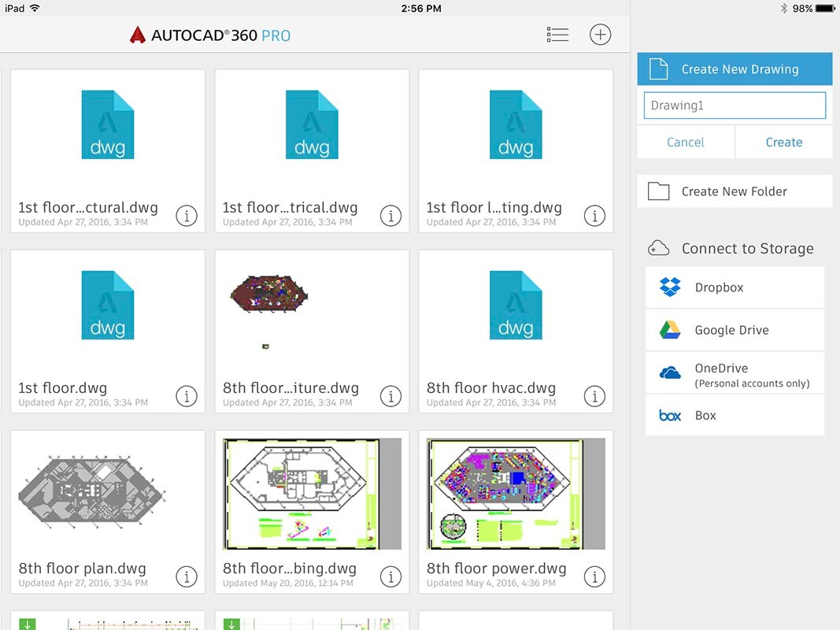
Task: Tap the plus icon in header
Action: pyautogui.click(x=600, y=35)
